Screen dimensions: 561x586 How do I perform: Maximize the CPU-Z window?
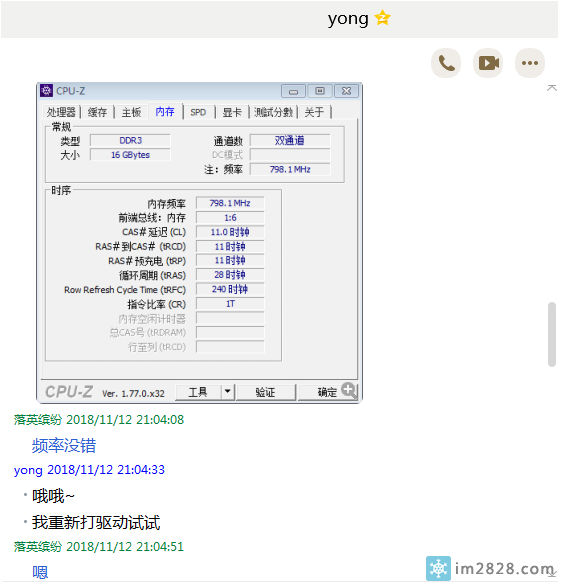pos(320,91)
